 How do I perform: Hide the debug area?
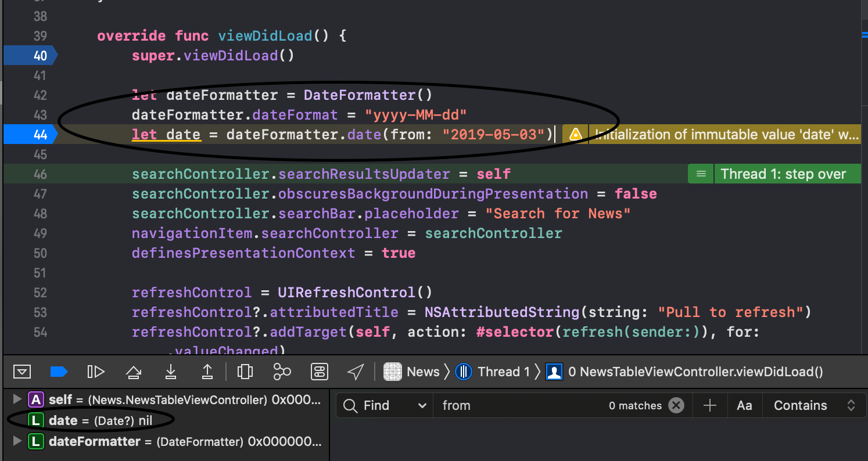point(21,371)
